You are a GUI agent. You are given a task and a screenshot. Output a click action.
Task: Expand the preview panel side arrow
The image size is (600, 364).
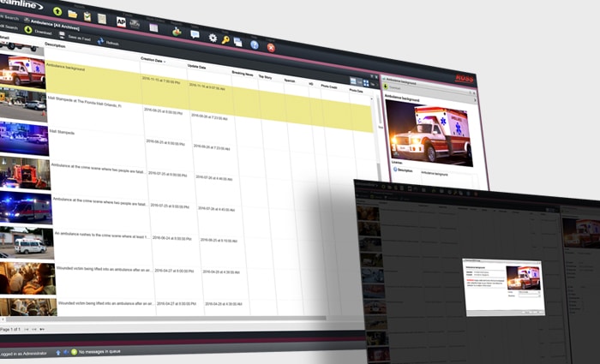[475, 100]
